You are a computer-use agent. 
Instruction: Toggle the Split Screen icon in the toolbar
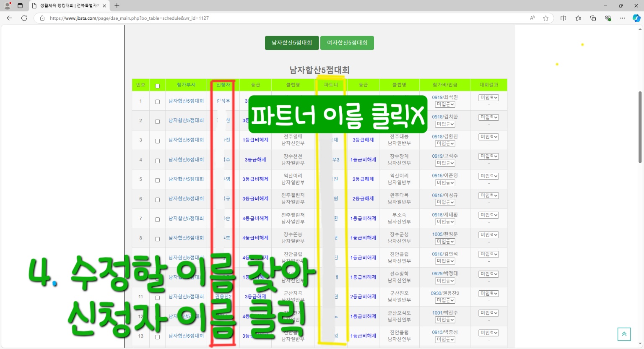(x=563, y=18)
